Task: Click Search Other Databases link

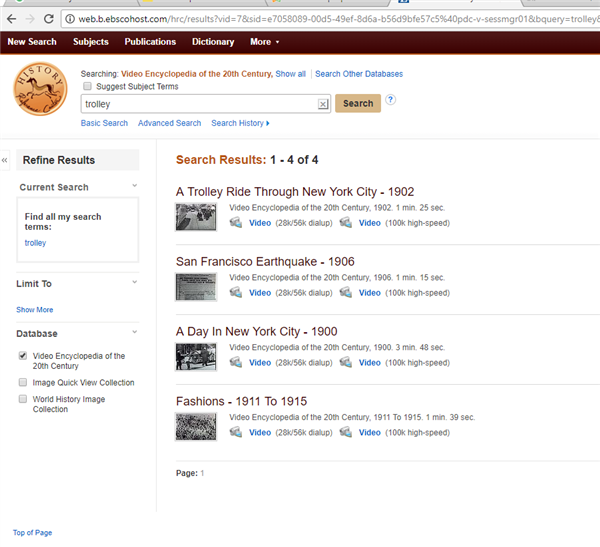Action: point(359,74)
